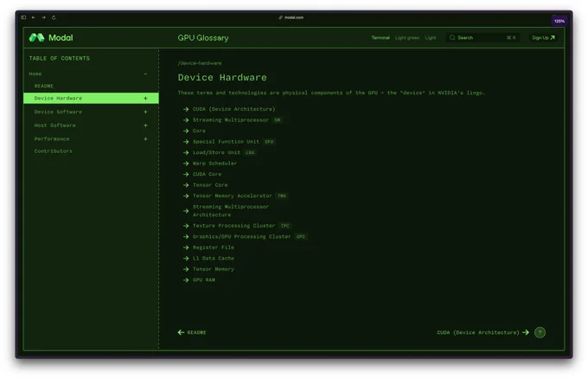Click the SFU abbreviation badge
The height and width of the screenshot is (379, 588).
[269, 142]
